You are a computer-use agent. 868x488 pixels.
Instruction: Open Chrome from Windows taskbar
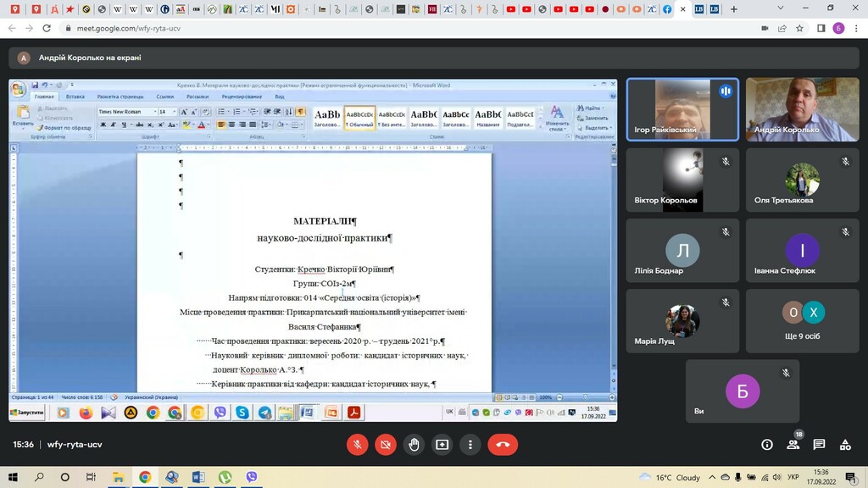pyautogui.click(x=145, y=478)
